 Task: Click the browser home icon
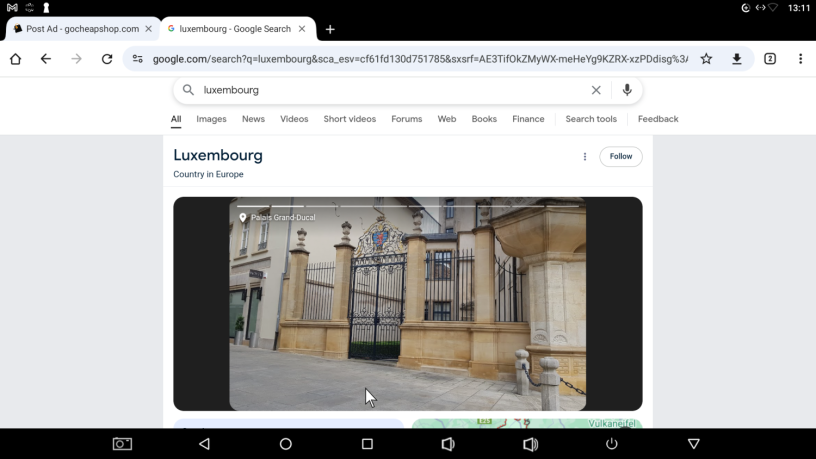point(15,59)
